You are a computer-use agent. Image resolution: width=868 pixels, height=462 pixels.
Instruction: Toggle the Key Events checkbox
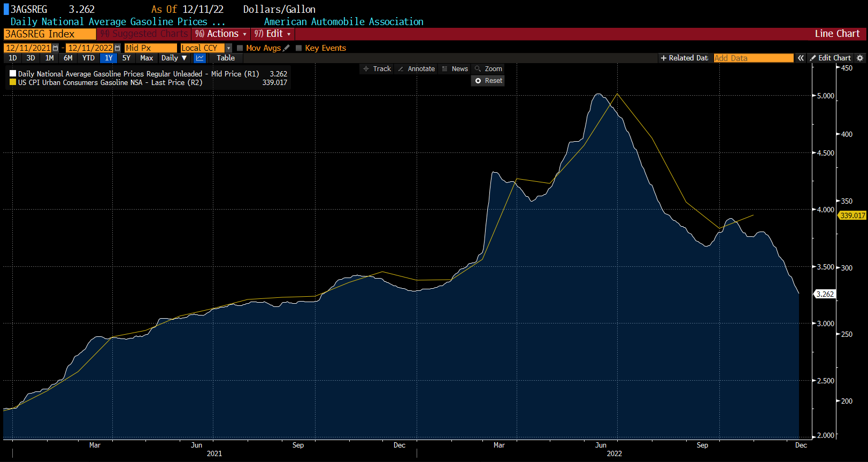point(299,48)
